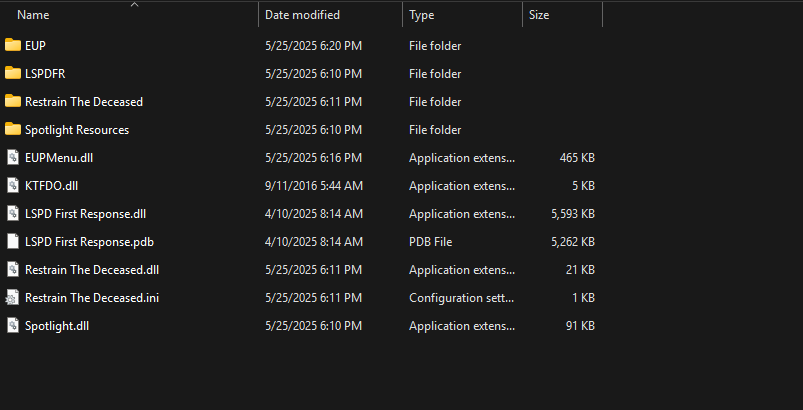Click the 9/11/2016 5:44 AM date entry
This screenshot has width=803, height=410.
pyautogui.click(x=313, y=185)
